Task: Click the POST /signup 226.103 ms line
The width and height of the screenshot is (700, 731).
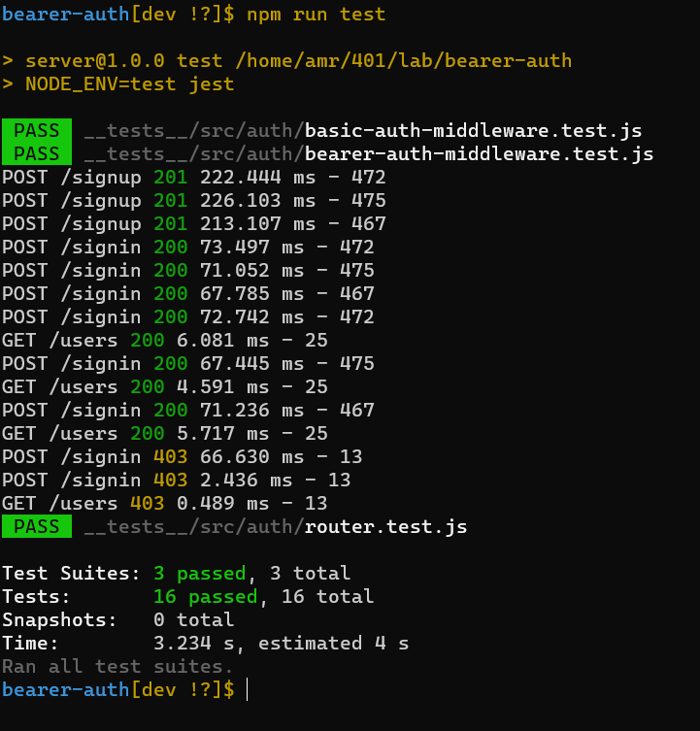Action: coord(194,201)
